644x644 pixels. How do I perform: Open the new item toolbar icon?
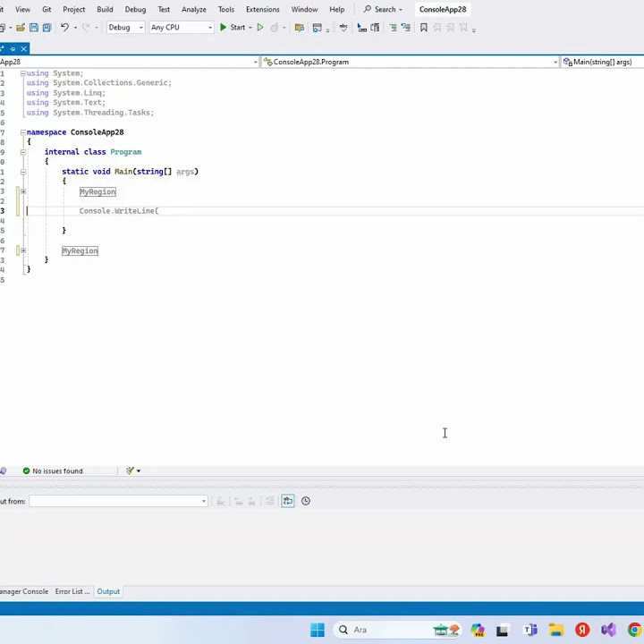click(x=3, y=28)
